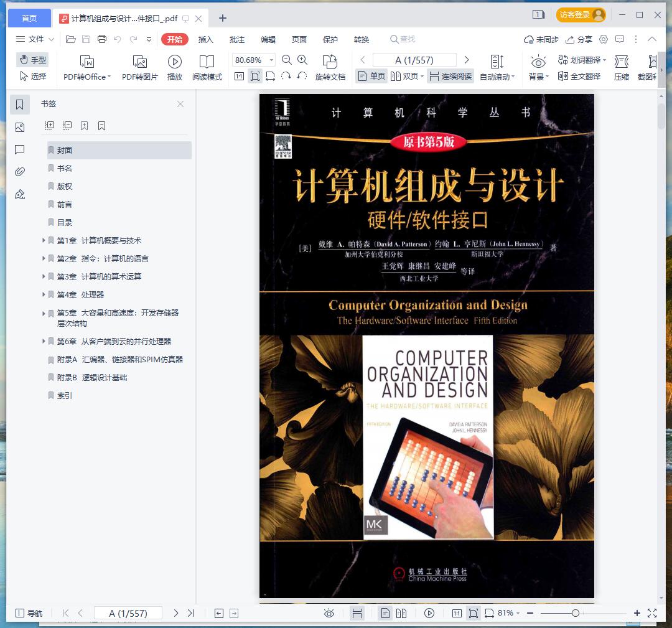672x628 pixels.
Task: Go to previous page in toolbar
Action: pyautogui.click(x=363, y=60)
